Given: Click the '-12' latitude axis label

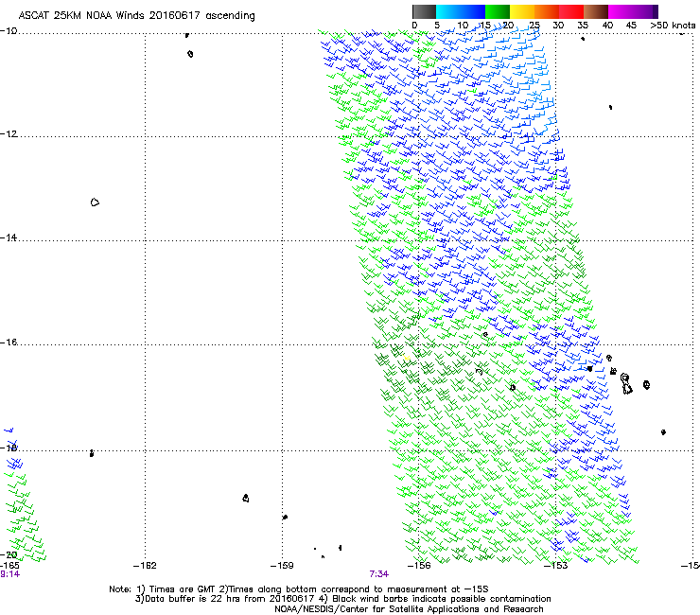Looking at the screenshot, I should click(9, 134).
